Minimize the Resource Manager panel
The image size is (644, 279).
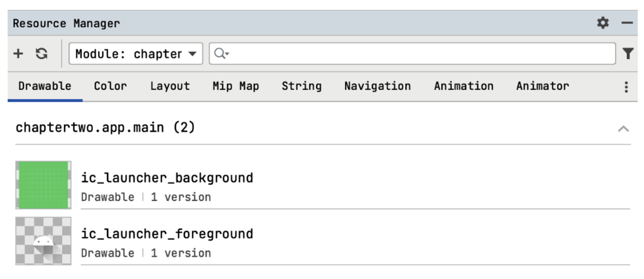[x=627, y=23]
